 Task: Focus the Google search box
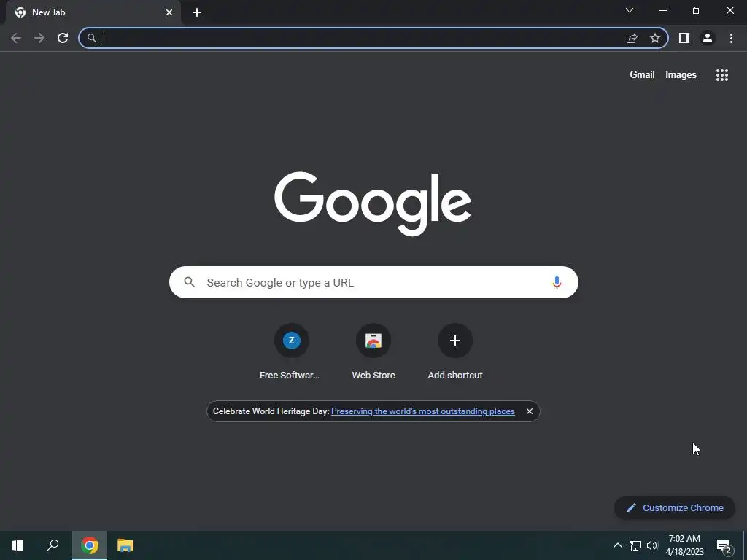pos(373,282)
